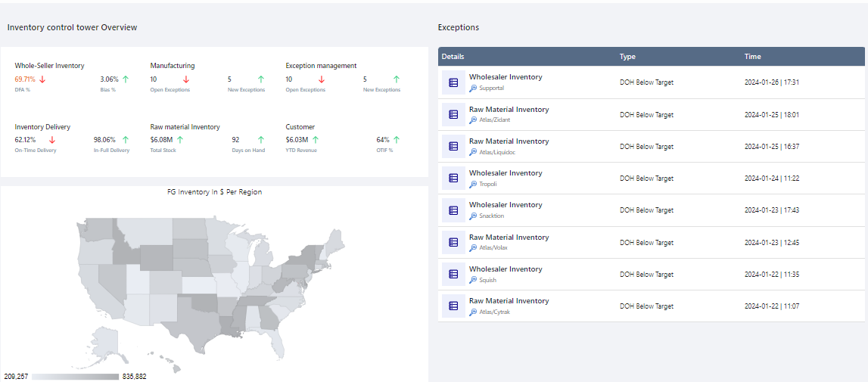
Task: Click the red down arrow next to DFA %
Action: click(x=42, y=79)
